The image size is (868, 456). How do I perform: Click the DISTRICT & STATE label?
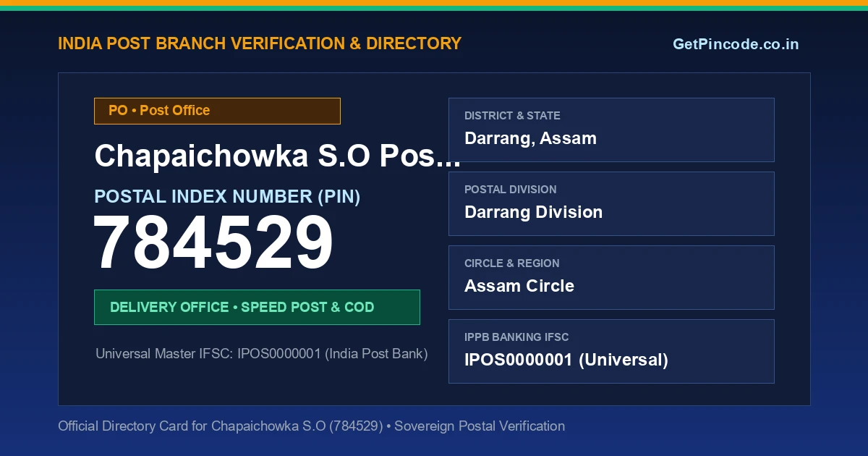coord(512,116)
